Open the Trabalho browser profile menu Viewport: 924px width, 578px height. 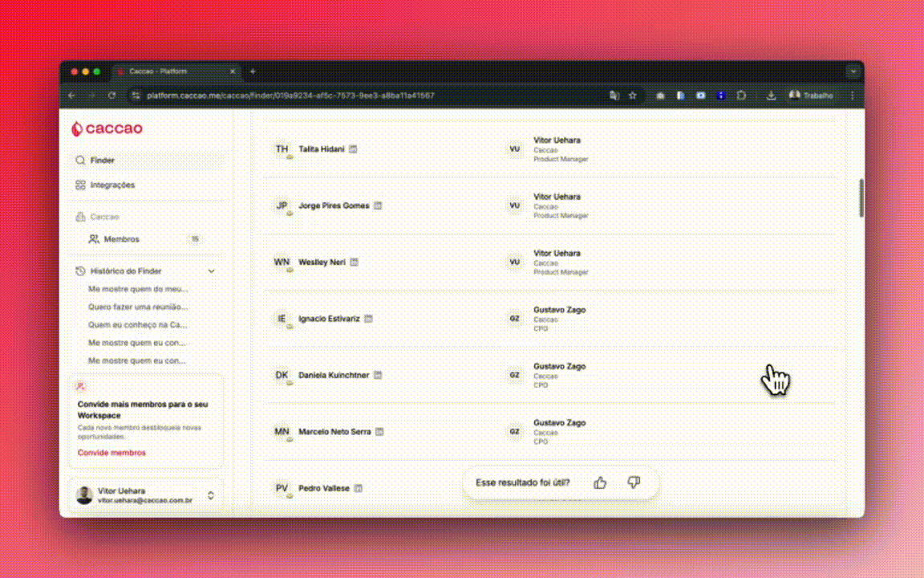[811, 95]
